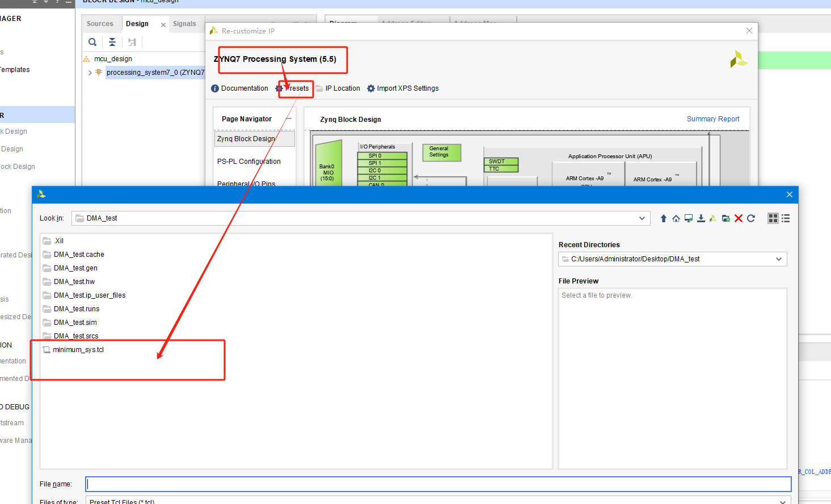Image resolution: width=831 pixels, height=504 pixels.
Task: Select Peripheral I/O Pins page
Action: [246, 184]
